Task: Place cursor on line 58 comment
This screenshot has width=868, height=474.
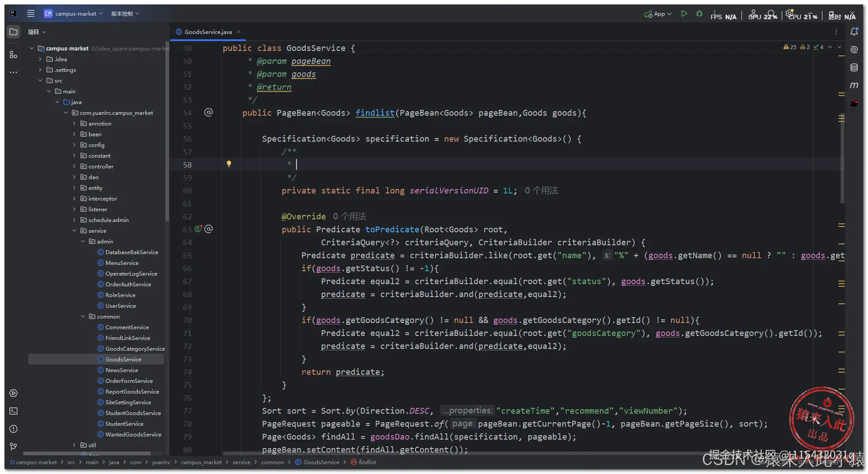Action: point(296,164)
